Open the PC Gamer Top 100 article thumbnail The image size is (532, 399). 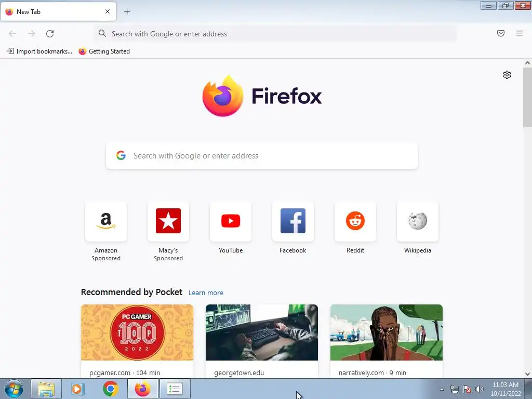137,332
